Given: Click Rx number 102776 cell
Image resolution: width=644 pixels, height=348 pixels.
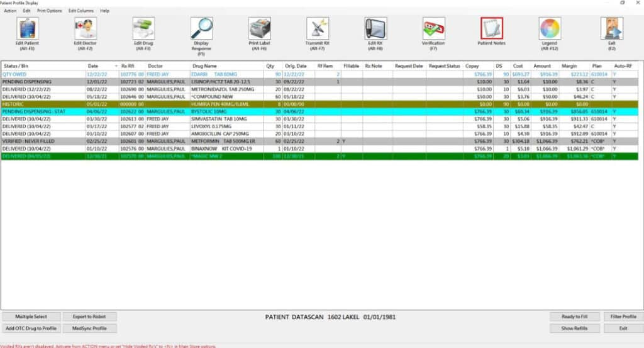Looking at the screenshot, I should click(x=132, y=74).
